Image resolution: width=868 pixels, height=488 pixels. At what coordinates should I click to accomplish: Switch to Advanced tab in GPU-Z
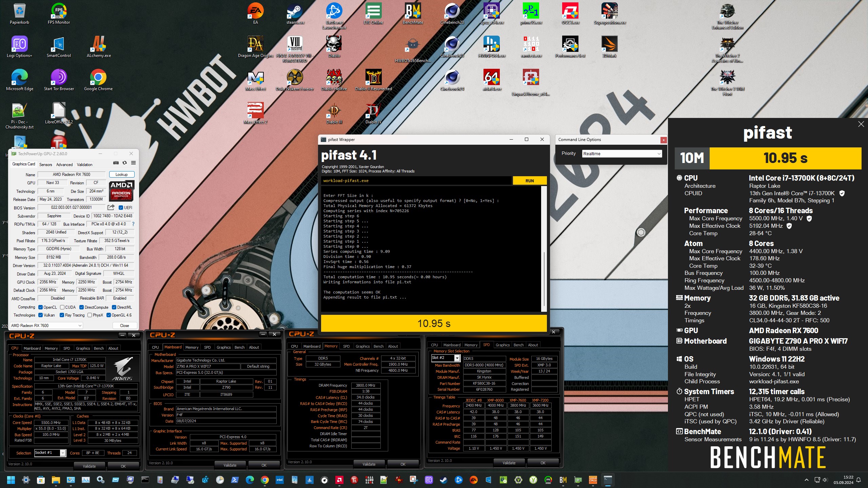click(x=64, y=165)
